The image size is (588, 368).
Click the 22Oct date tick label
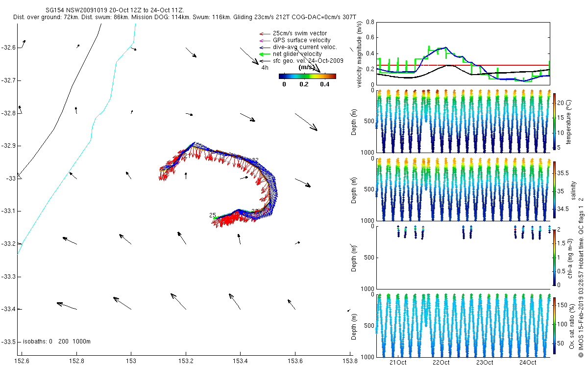click(441, 363)
